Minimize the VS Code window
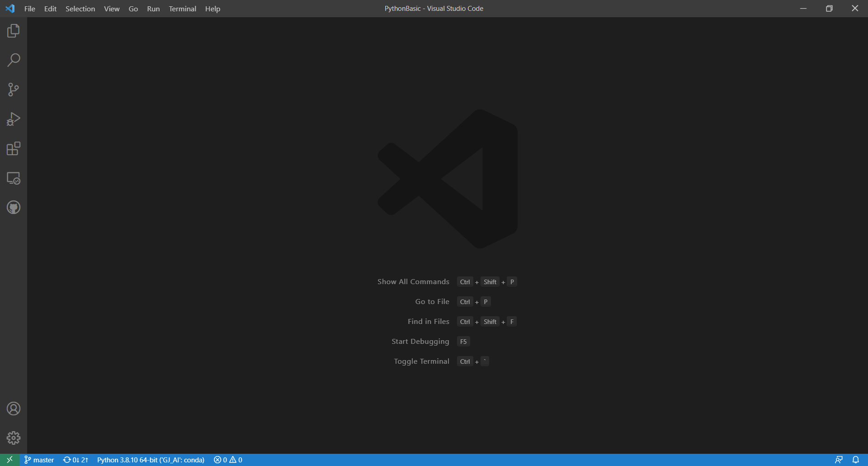Image resolution: width=868 pixels, height=466 pixels. [x=803, y=9]
